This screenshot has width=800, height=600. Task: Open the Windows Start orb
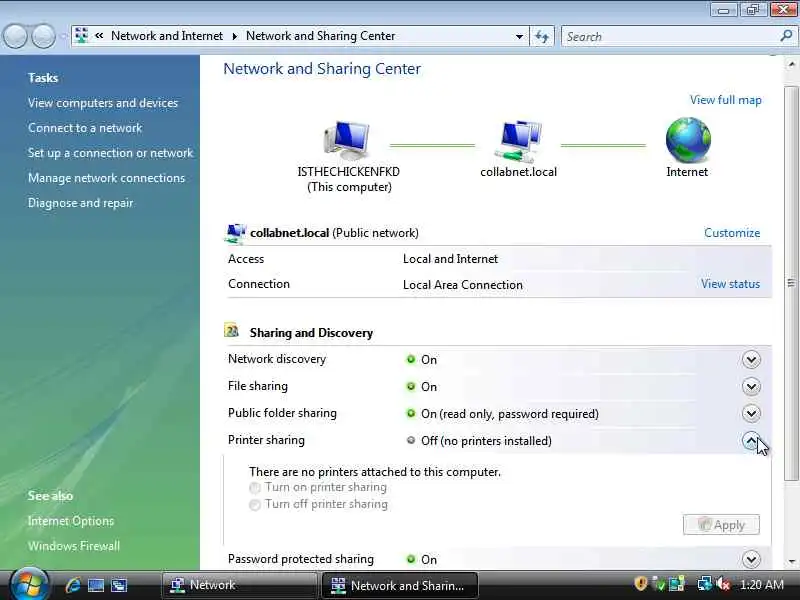[x=29, y=585]
